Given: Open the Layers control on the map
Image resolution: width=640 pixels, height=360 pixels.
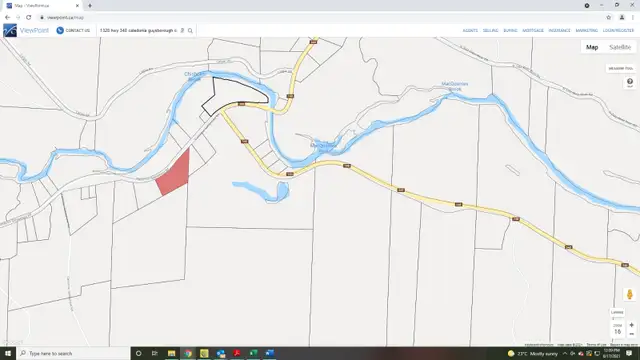Looking at the screenshot, I should (617, 312).
